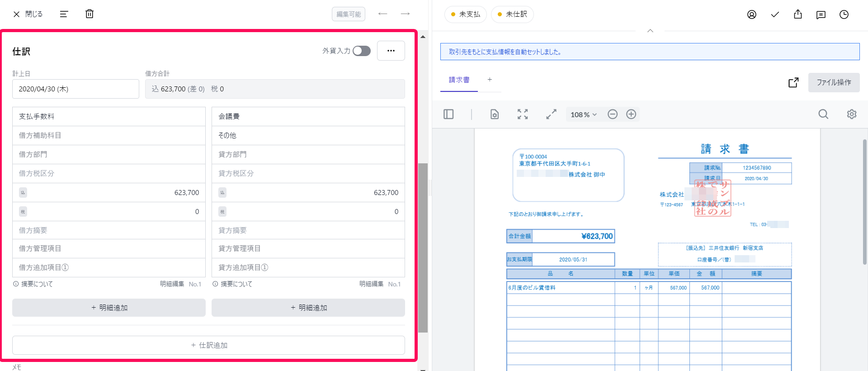This screenshot has height=371, width=868.
Task: Toggle the 外貨入力 switch
Action: pyautogui.click(x=362, y=51)
